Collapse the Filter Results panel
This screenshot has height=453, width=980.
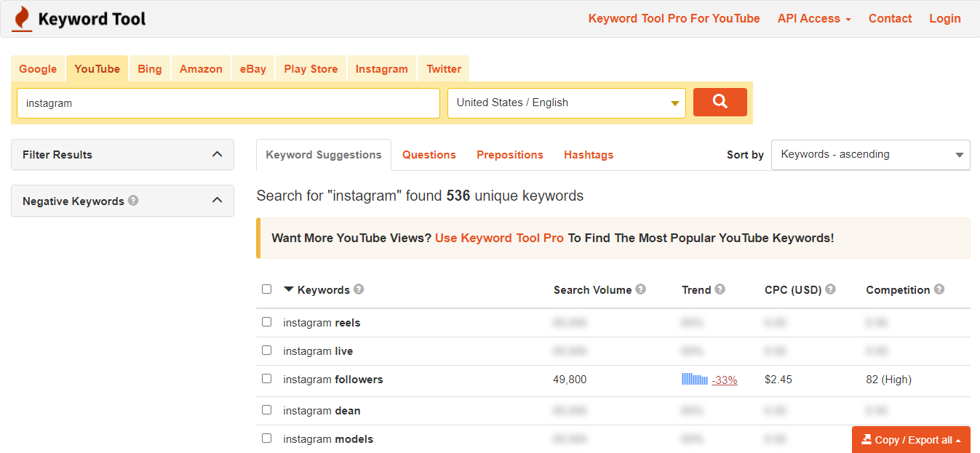216,154
